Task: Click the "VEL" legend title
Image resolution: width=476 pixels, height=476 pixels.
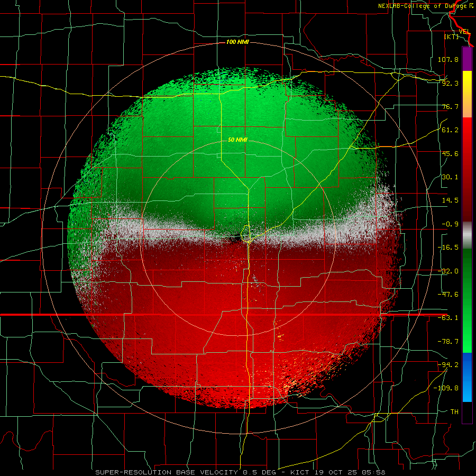Action: click(464, 32)
